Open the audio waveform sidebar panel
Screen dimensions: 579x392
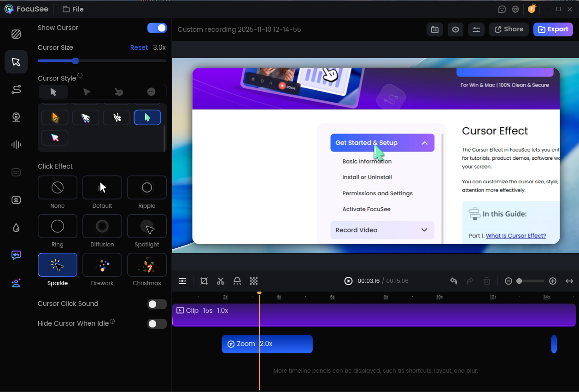click(x=16, y=145)
